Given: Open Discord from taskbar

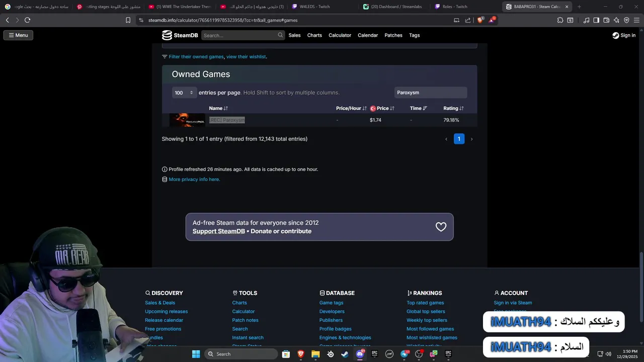Looking at the screenshot, I should 360,354.
